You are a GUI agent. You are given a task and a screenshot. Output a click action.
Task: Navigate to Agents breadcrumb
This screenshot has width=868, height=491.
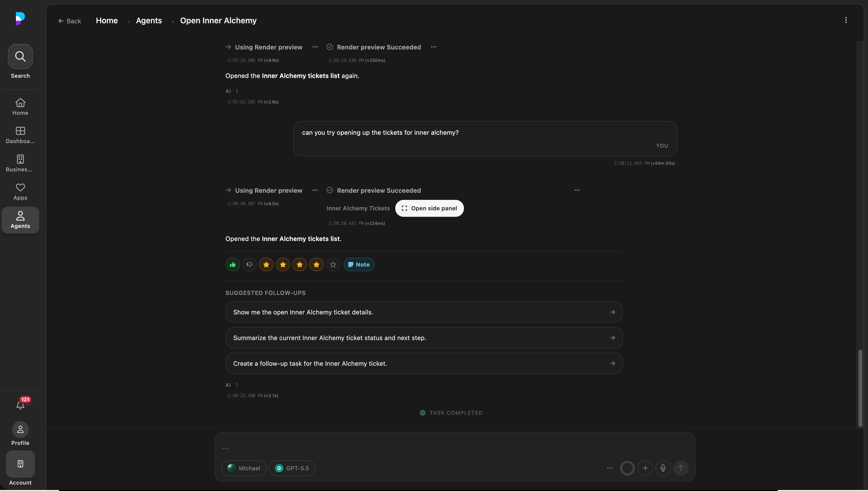pyautogui.click(x=149, y=21)
